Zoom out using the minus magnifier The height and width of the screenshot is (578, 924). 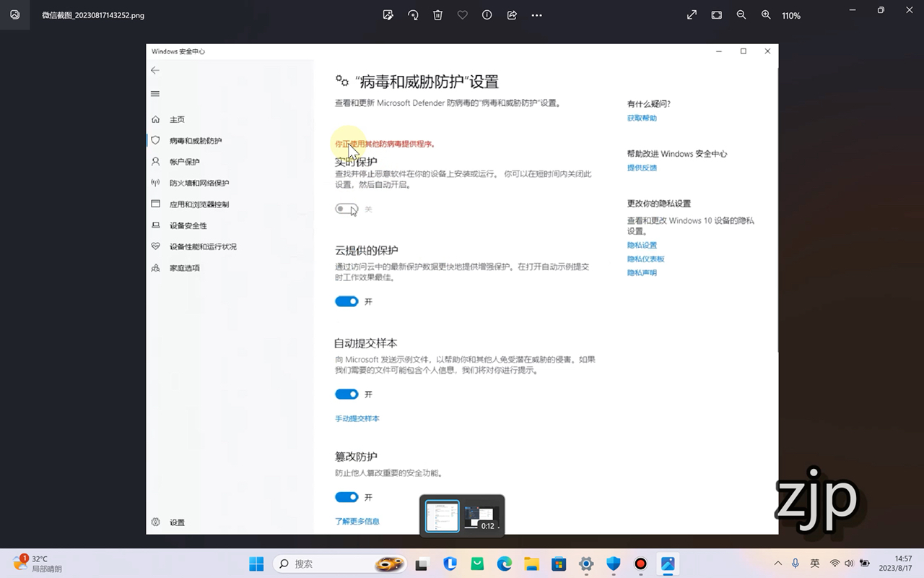pyautogui.click(x=741, y=14)
